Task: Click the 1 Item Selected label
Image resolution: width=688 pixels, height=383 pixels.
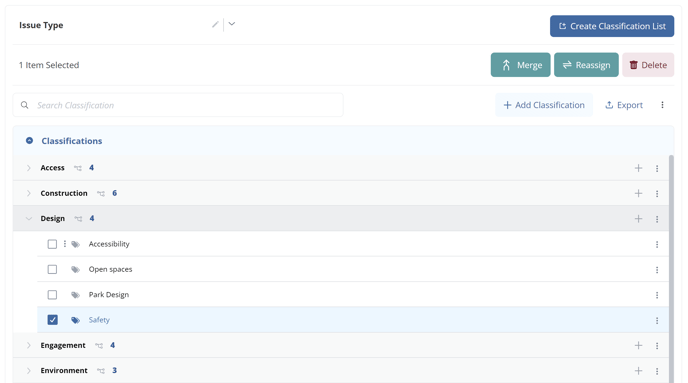Action: [49, 65]
